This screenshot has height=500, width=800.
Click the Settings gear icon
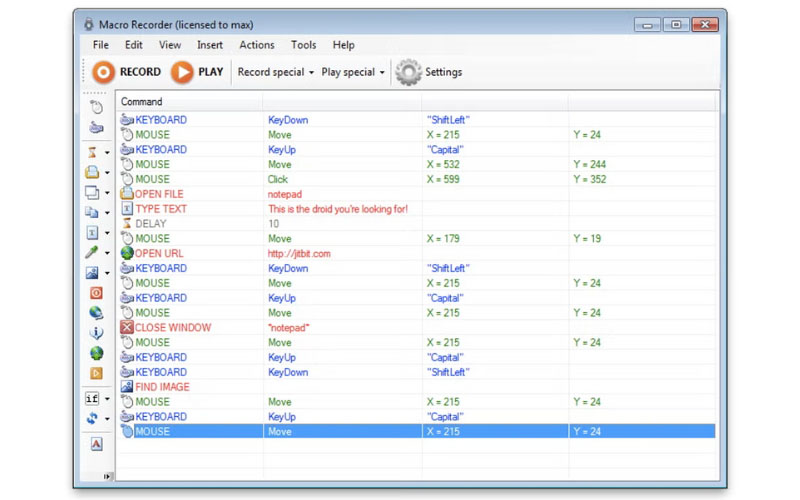pos(409,72)
